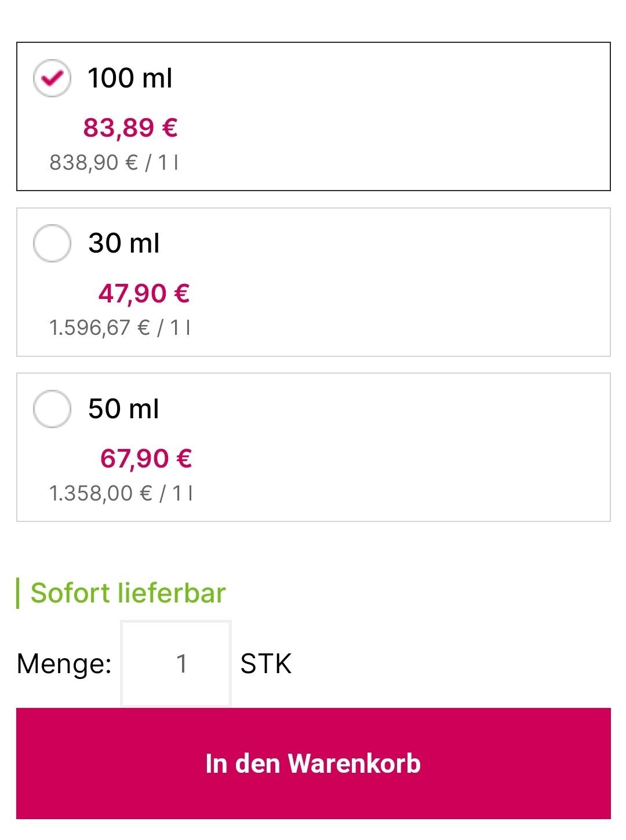Add the item via In den Warenkorb

click(x=314, y=763)
